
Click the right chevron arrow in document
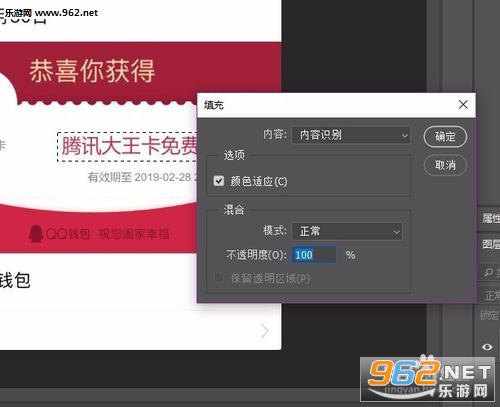(x=265, y=331)
